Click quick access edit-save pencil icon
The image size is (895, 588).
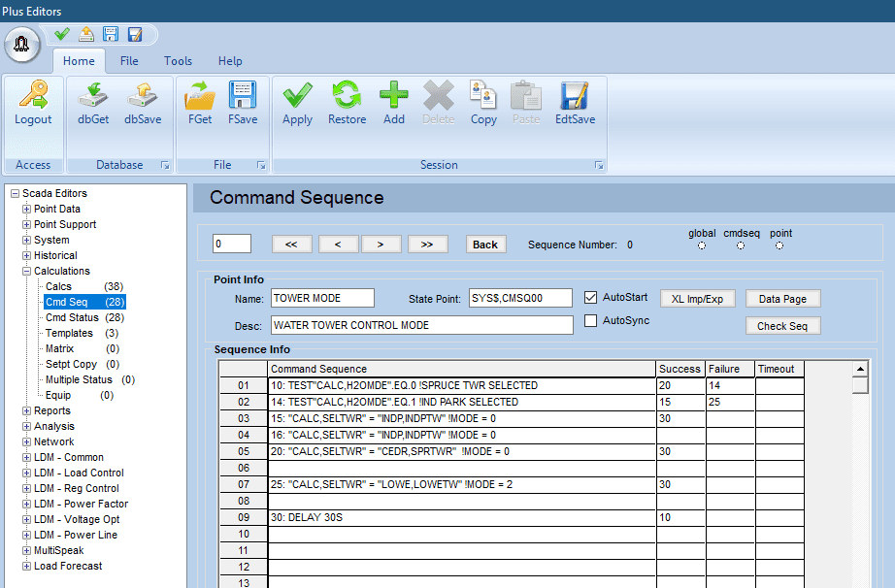(135, 34)
